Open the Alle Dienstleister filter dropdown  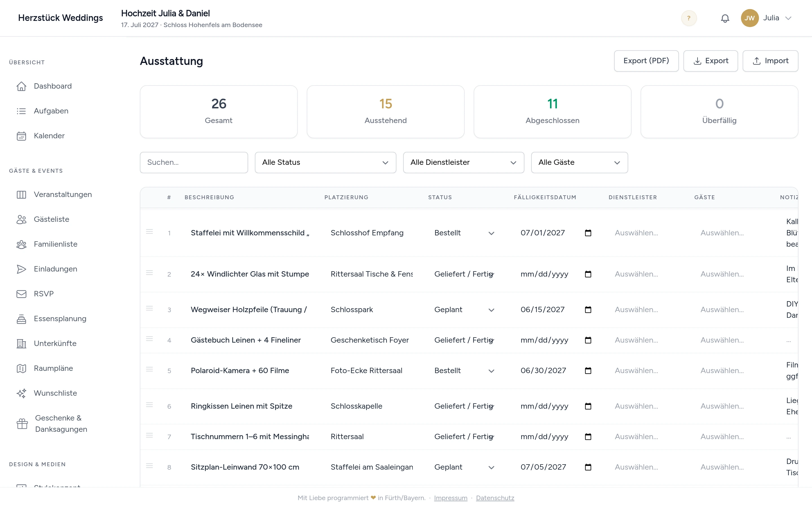pyautogui.click(x=464, y=163)
